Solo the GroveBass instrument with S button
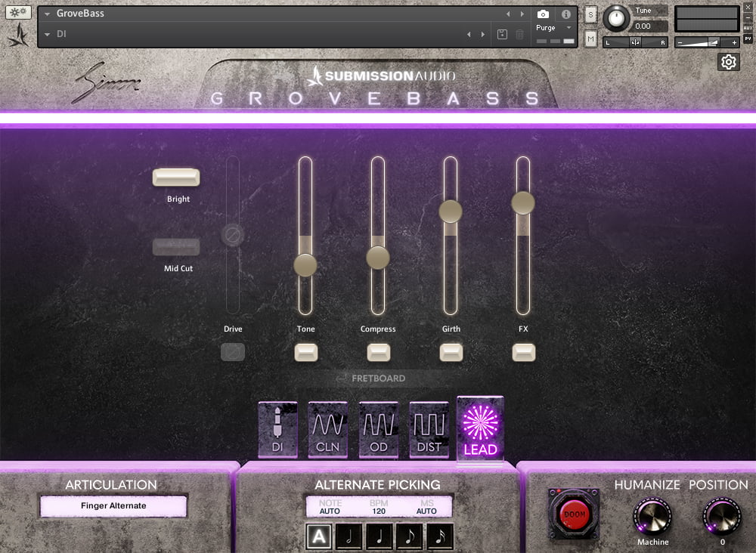Screen dimensions: 756x553 pyautogui.click(x=589, y=14)
